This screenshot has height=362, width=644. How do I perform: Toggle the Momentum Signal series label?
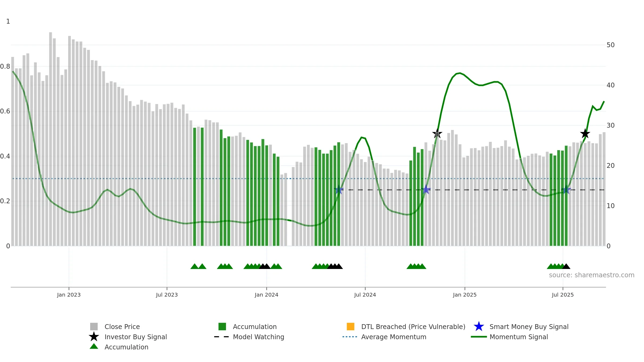coord(519,337)
